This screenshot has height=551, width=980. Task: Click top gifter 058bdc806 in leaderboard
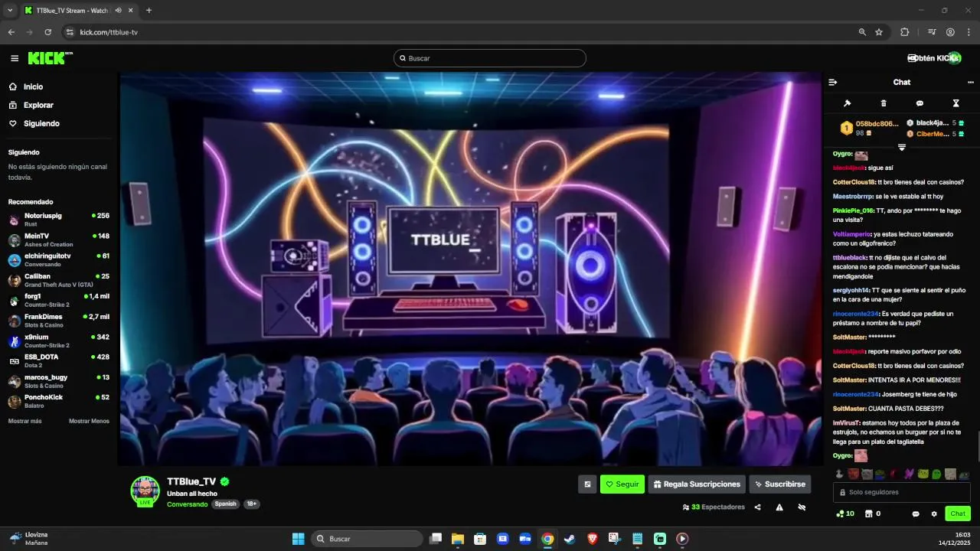tap(870, 128)
